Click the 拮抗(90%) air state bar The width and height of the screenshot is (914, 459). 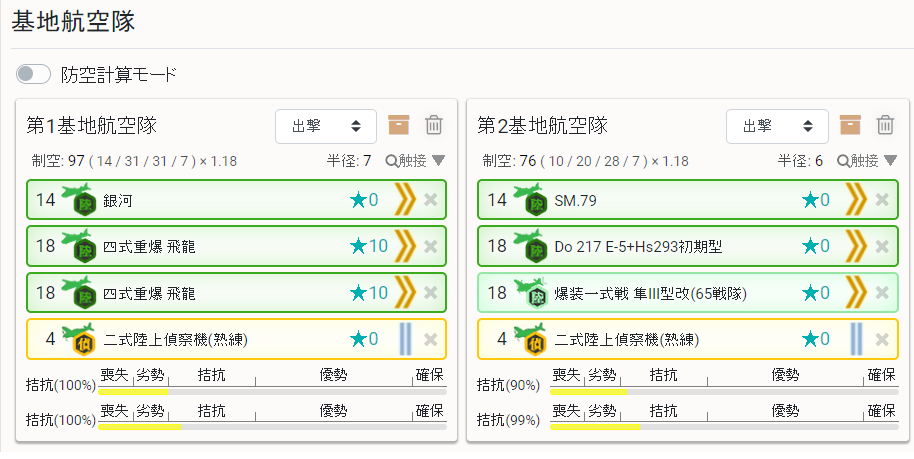pos(724,392)
